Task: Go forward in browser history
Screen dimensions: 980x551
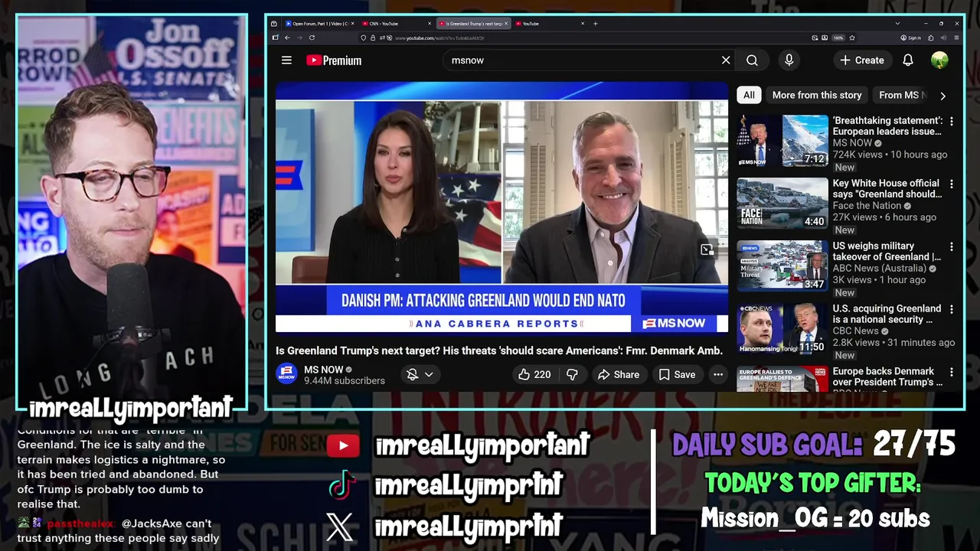Action: coord(299,37)
